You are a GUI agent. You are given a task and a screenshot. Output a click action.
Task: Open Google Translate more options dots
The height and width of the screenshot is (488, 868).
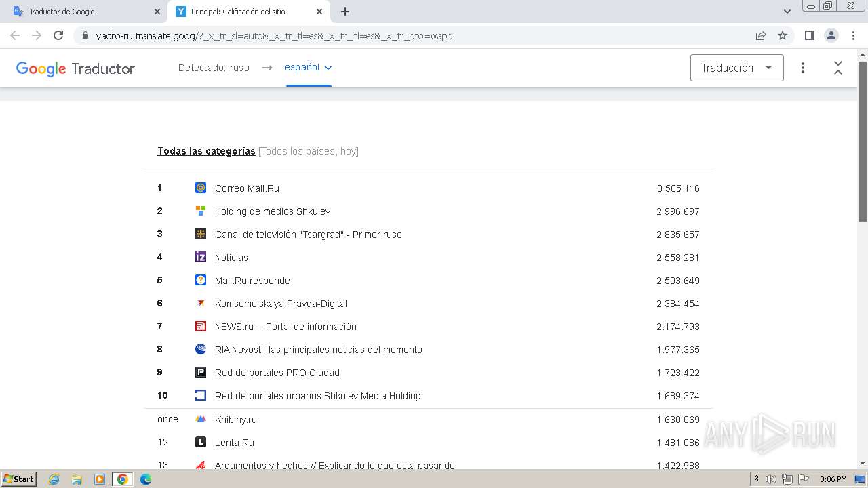[x=803, y=68]
